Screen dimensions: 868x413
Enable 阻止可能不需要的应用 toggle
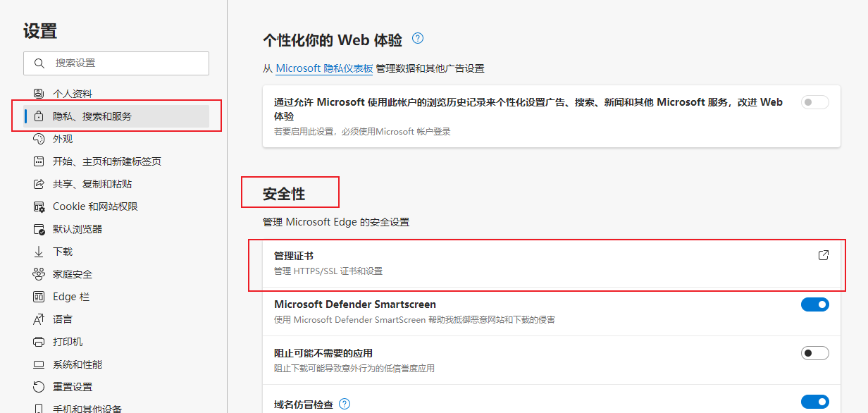814,353
